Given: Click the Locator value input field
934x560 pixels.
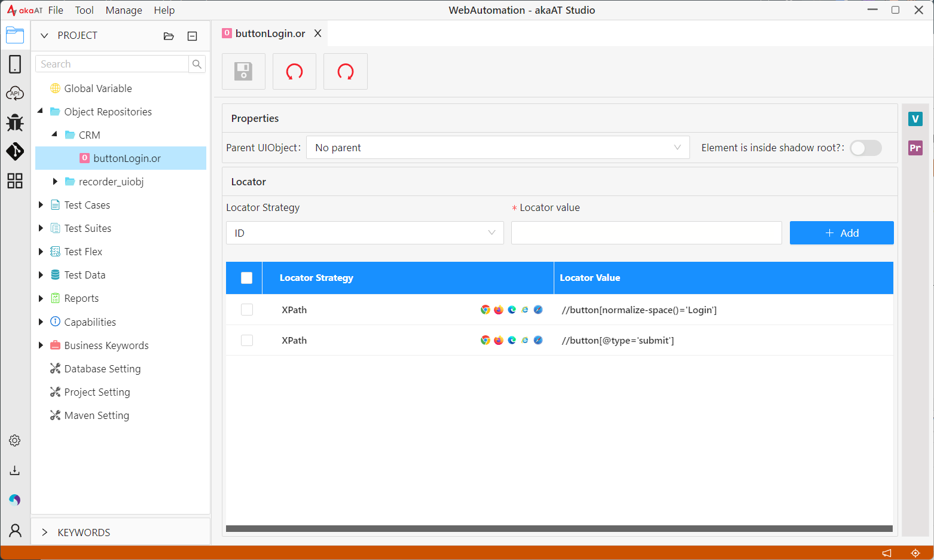Looking at the screenshot, I should coord(646,233).
